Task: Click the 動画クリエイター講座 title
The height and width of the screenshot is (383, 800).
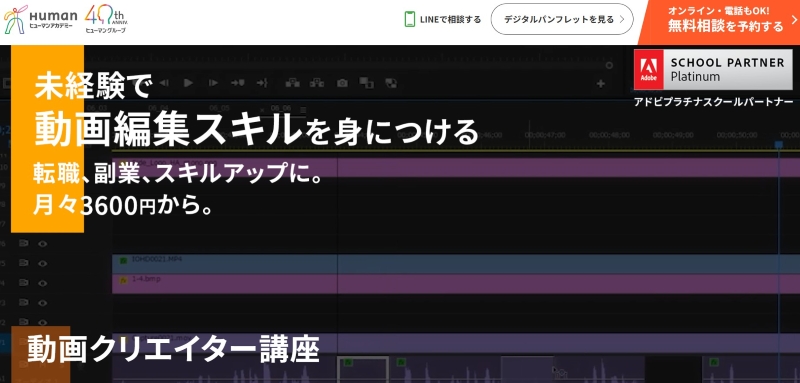Action: click(173, 349)
